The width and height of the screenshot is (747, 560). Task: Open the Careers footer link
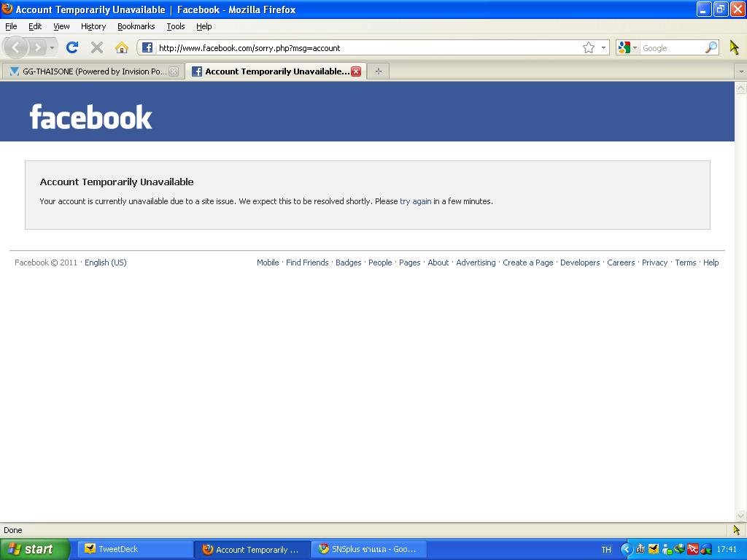tap(621, 262)
